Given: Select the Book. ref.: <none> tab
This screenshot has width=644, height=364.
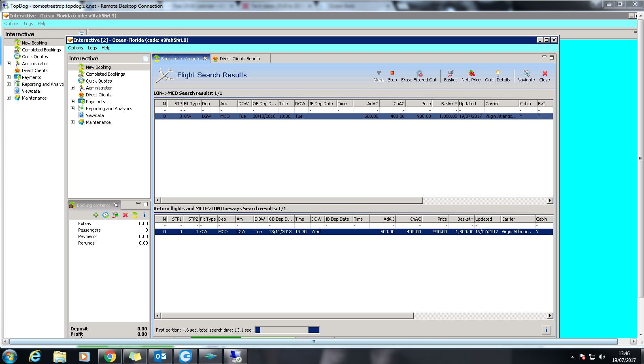Looking at the screenshot, I should click(x=180, y=59).
